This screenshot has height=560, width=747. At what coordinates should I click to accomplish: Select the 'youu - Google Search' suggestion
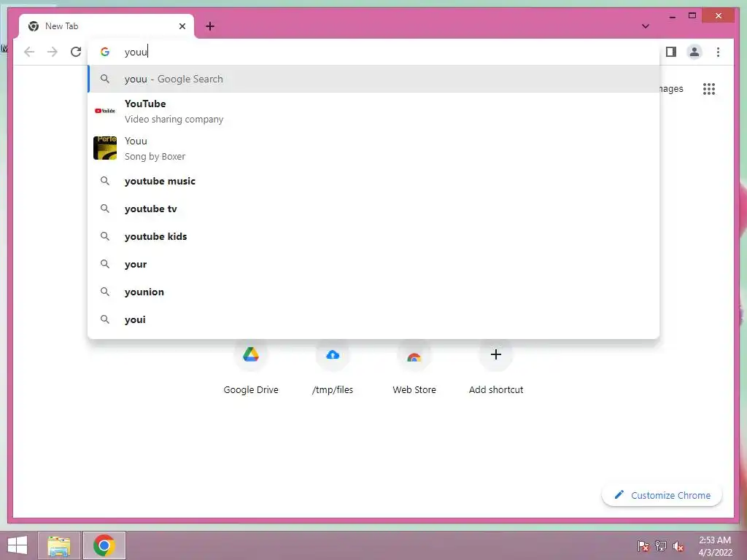[x=373, y=79]
